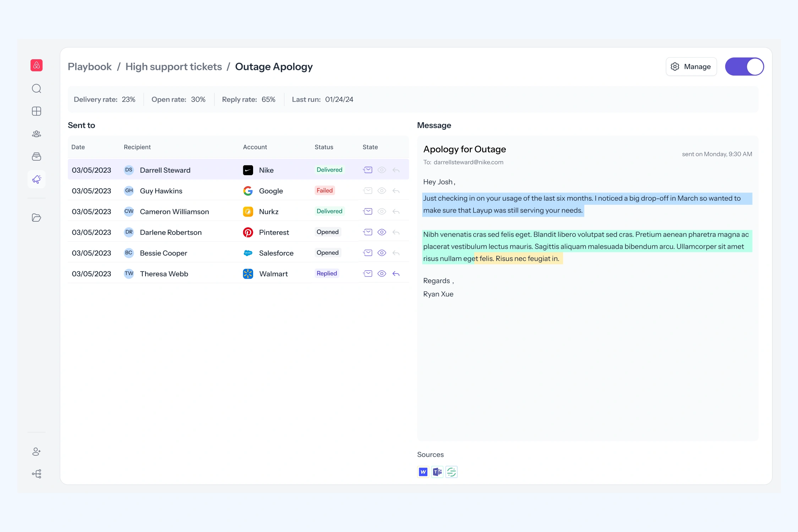Toggle off the Outage Apology playbook switch
The image size is (798, 532).
coord(744,67)
